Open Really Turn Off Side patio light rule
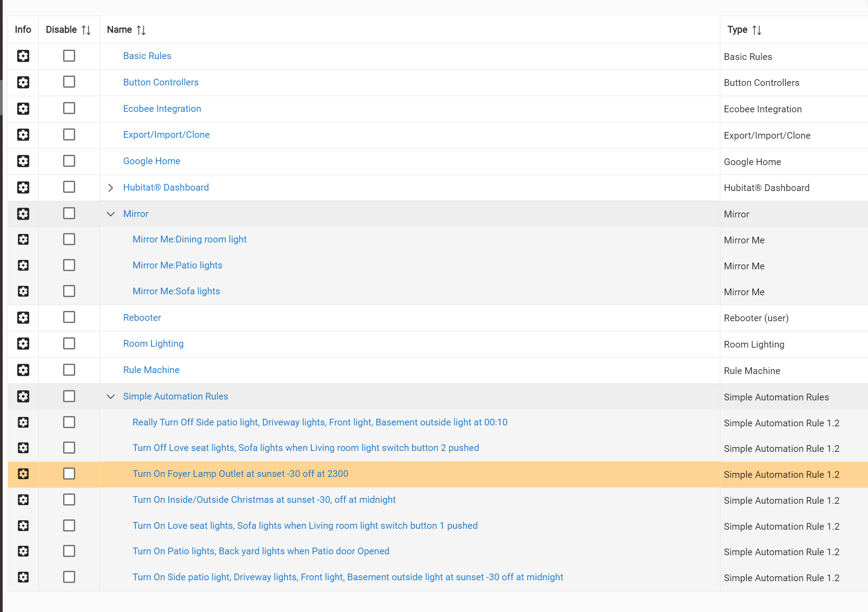868x612 pixels. [x=320, y=422]
